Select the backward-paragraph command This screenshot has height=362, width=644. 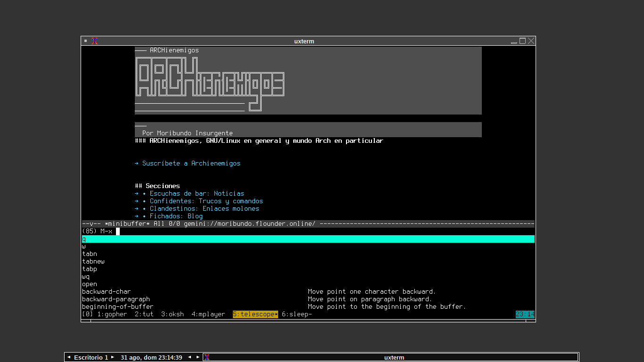point(116,299)
